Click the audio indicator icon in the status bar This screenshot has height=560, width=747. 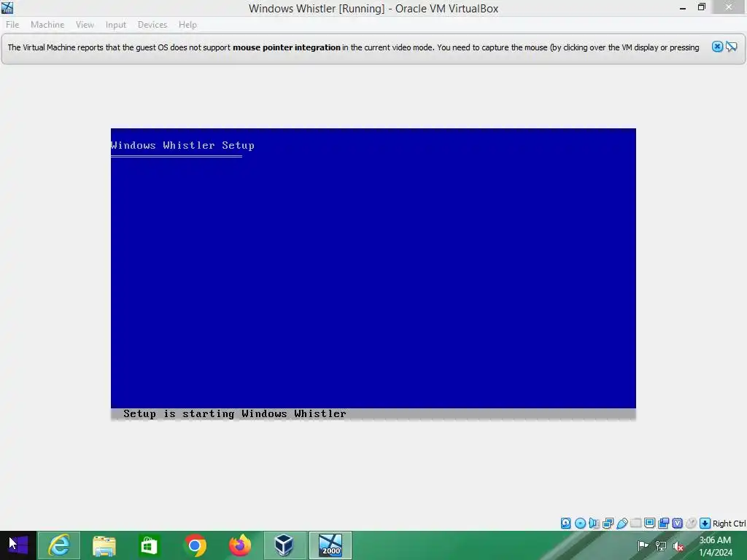pyautogui.click(x=594, y=524)
